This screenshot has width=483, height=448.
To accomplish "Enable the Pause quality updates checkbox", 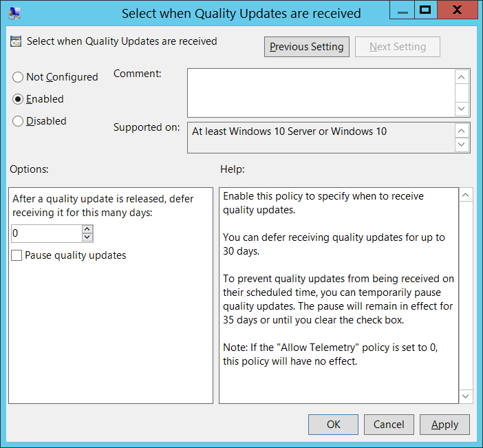I will click(17, 255).
